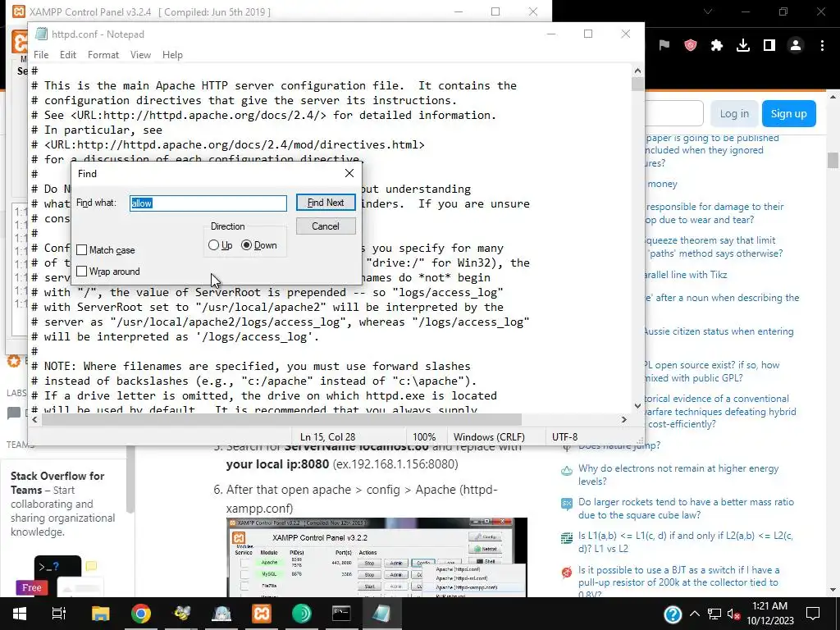Show hidden system tray icons
Screen dimensions: 840x630
click(x=695, y=614)
